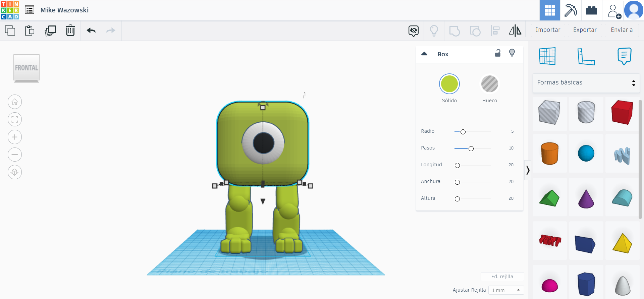The height and width of the screenshot is (299, 644).
Task: Open the Notes tool icon
Action: coord(624,56)
